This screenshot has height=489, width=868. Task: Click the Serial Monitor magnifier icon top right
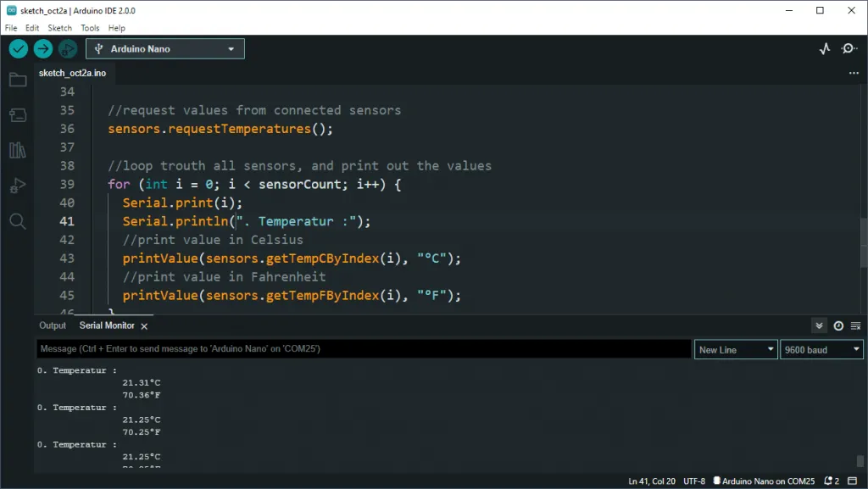tap(849, 49)
